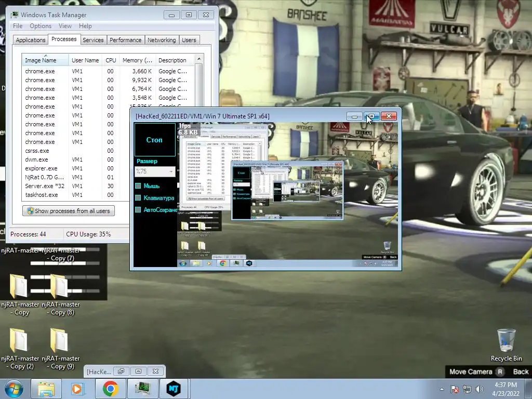Switch to the Applications tab
The width and height of the screenshot is (532, 399).
tap(31, 40)
